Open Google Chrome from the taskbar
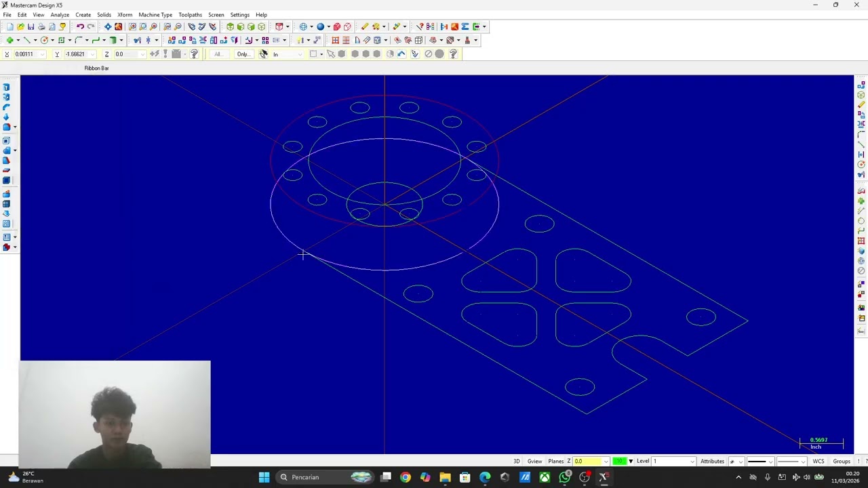Image resolution: width=868 pixels, height=488 pixels. point(405,477)
